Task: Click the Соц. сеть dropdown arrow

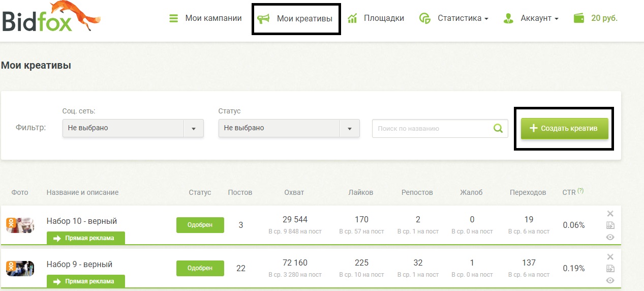Action: coord(194,128)
